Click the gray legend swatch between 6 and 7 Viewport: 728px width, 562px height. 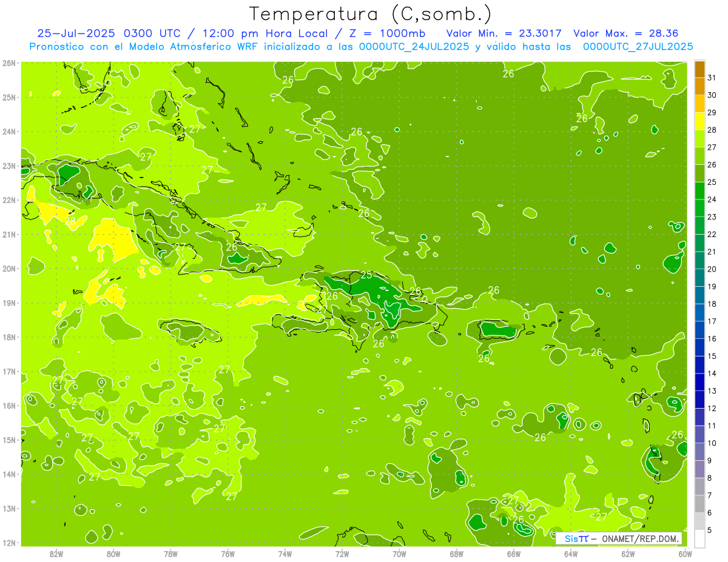[x=699, y=504]
